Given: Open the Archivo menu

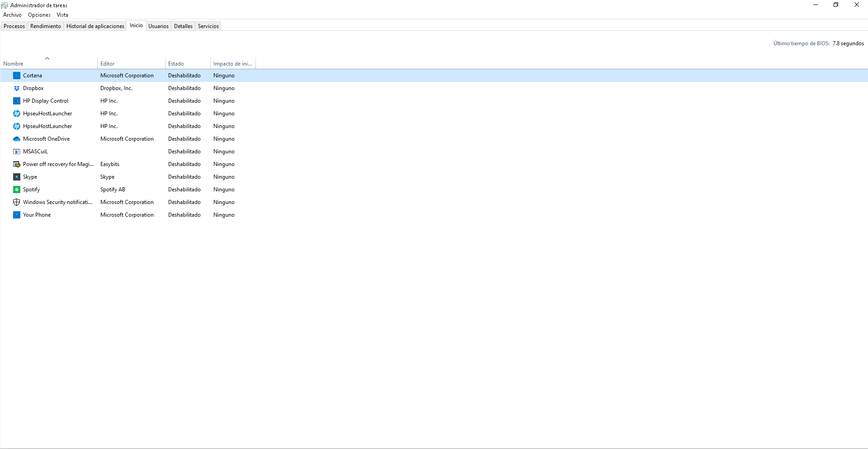Looking at the screenshot, I should tap(12, 15).
